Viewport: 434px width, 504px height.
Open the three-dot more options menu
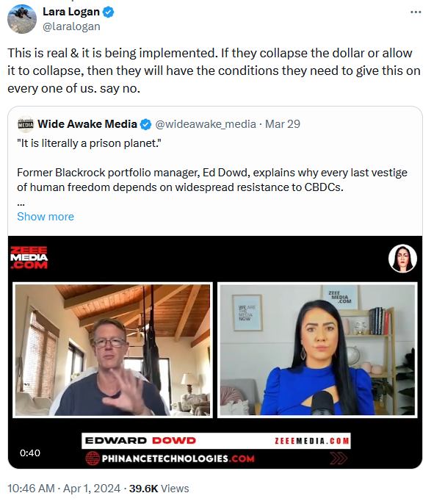coord(416,12)
